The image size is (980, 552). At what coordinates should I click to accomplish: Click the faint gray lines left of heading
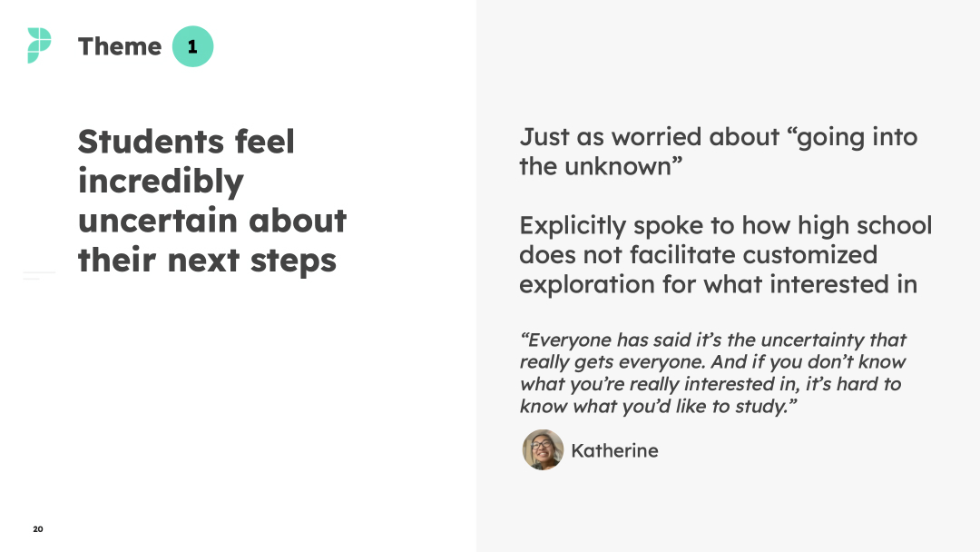click(x=39, y=275)
